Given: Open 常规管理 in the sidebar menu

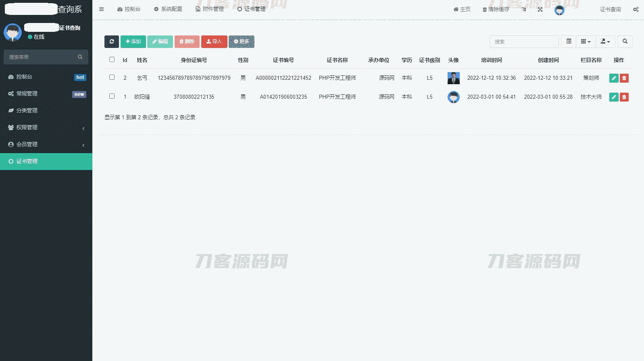Looking at the screenshot, I should [x=46, y=94].
